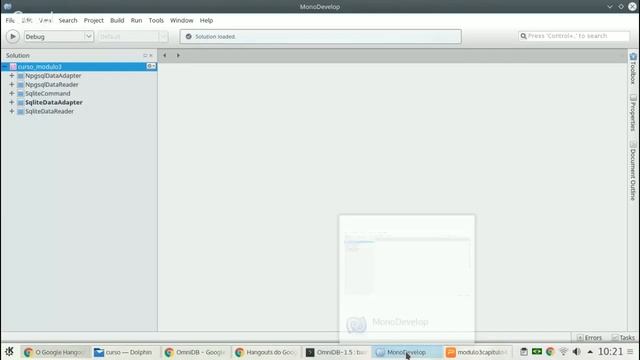
Task: Switch to OmniDB - Google Chrome window
Action: point(196,352)
